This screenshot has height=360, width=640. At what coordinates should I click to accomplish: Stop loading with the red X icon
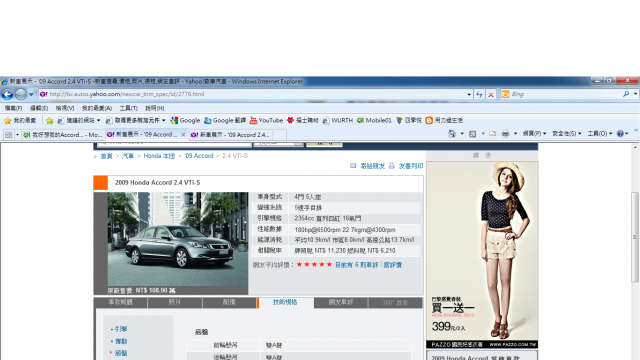pyautogui.click(x=491, y=94)
